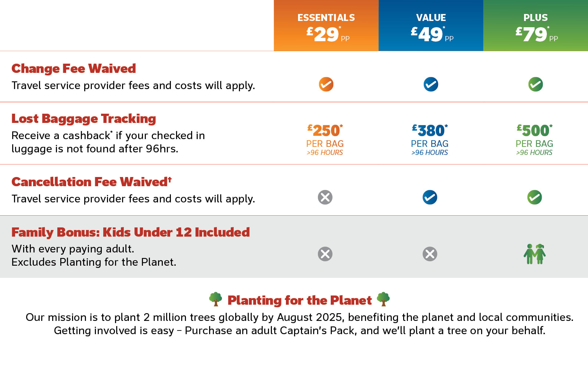Click the grey X for Essentials cancellation
Screen dimensions: 588x368
(x=325, y=197)
